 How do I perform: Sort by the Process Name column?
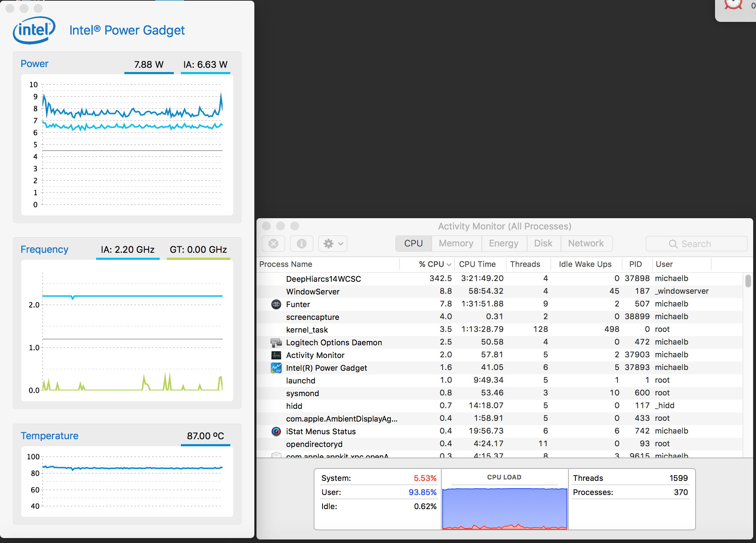(x=329, y=264)
